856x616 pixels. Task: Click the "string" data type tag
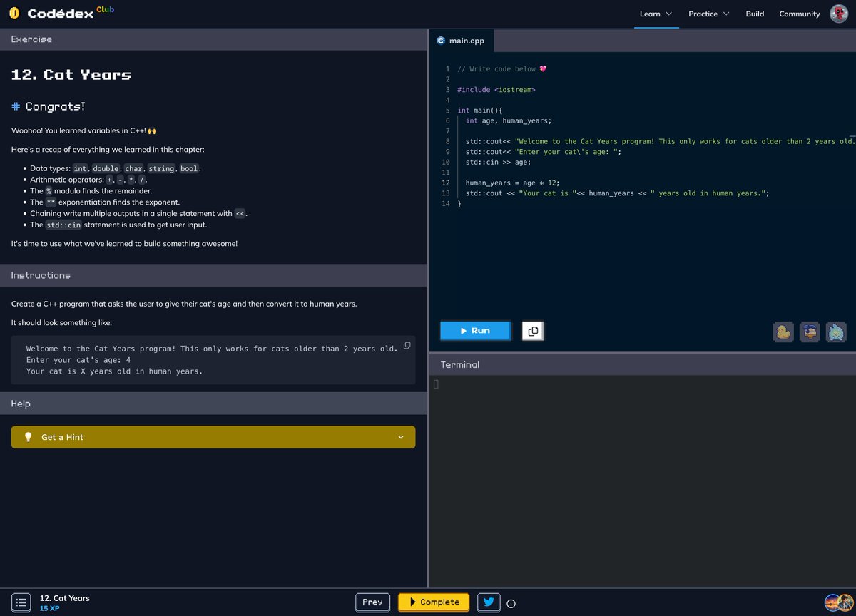coord(161,168)
